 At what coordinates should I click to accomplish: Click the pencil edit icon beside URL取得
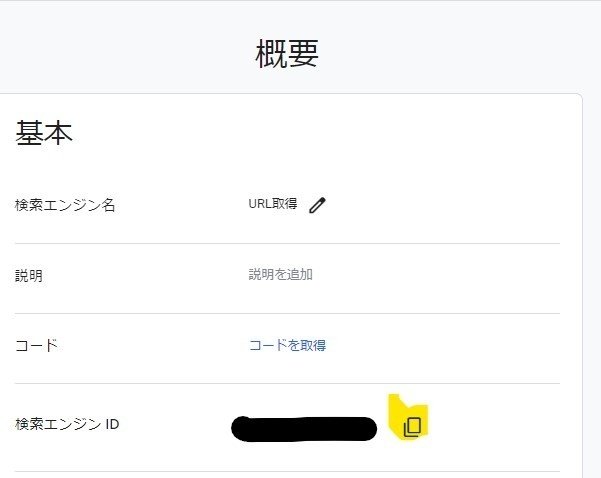coord(317,205)
